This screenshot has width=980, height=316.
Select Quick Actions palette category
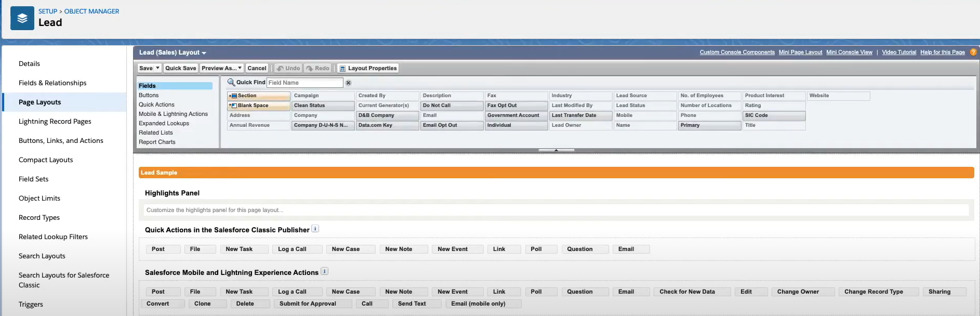pos(156,104)
